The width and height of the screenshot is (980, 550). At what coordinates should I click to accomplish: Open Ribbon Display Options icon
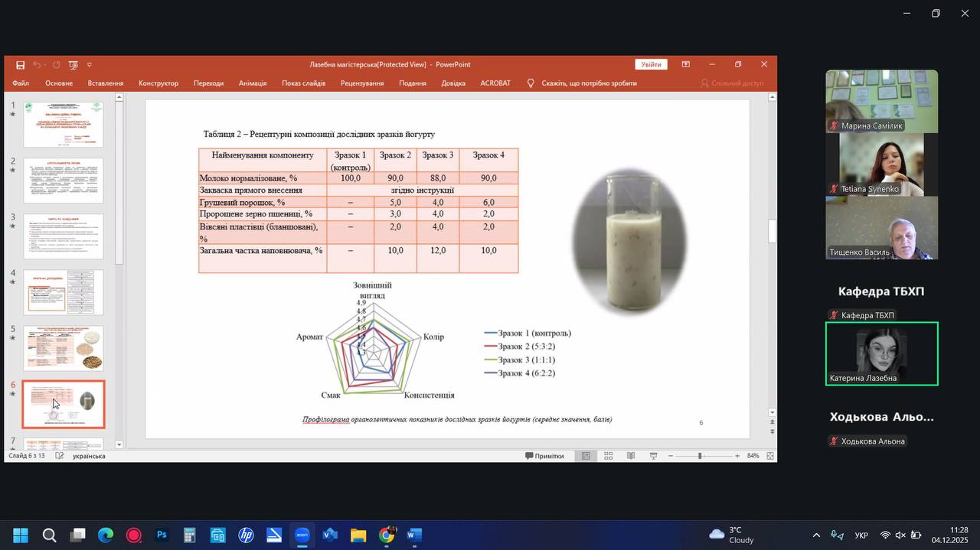pyautogui.click(x=686, y=65)
